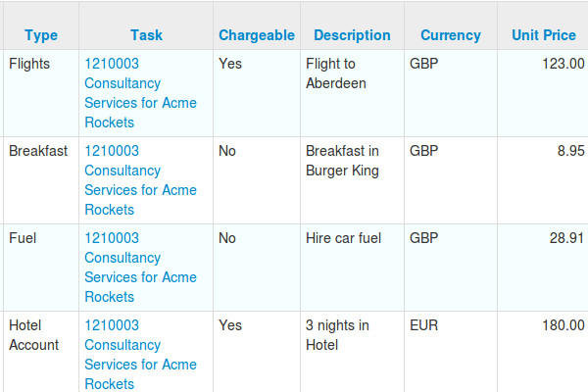Open the task link in Breakfast row
The width and height of the screenshot is (588, 392).
pos(140,180)
